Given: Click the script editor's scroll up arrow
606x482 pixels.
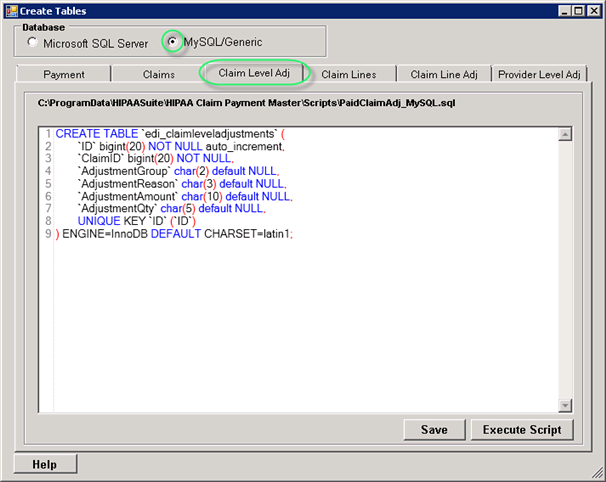Looking at the screenshot, I should click(564, 135).
